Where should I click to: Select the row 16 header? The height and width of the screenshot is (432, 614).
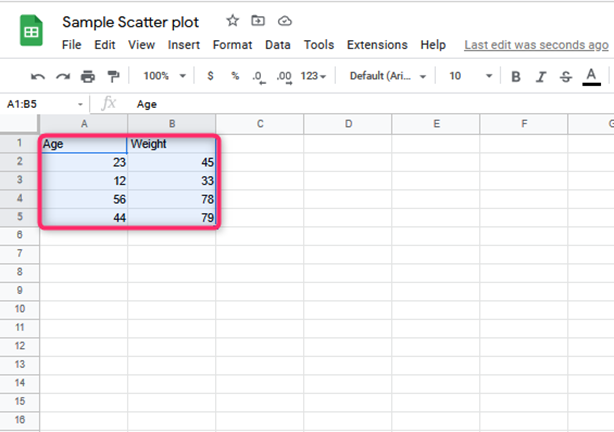point(19,420)
